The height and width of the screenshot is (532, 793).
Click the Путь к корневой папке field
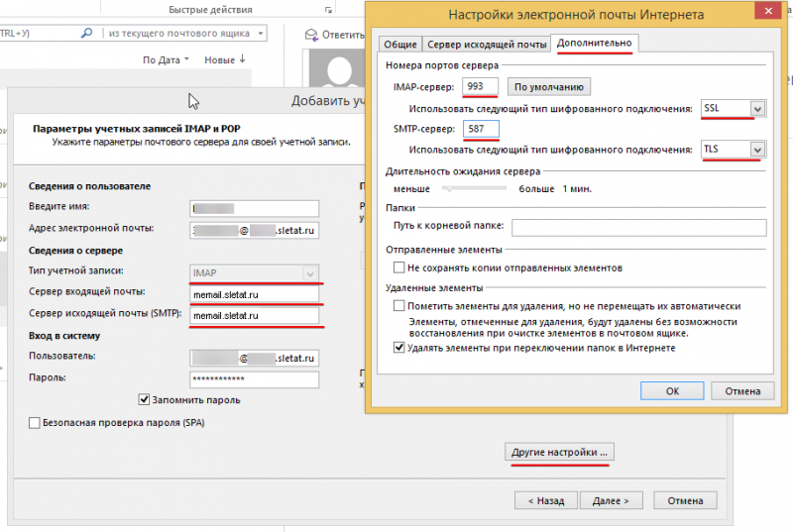coord(638,227)
